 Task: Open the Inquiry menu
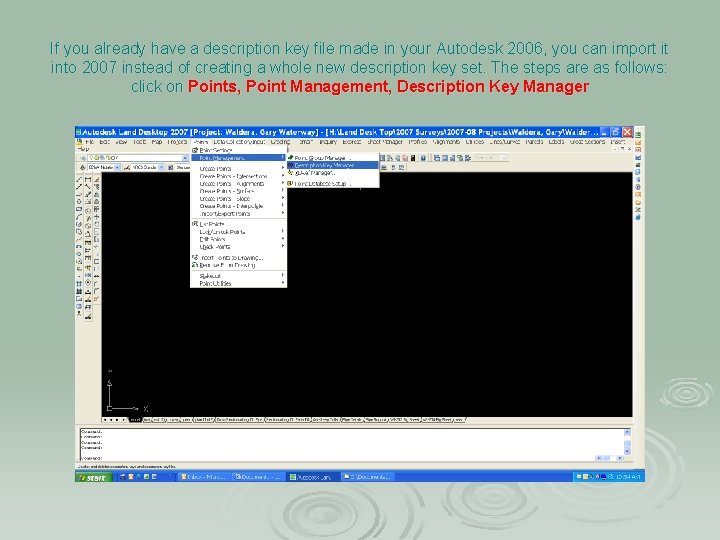pos(328,142)
